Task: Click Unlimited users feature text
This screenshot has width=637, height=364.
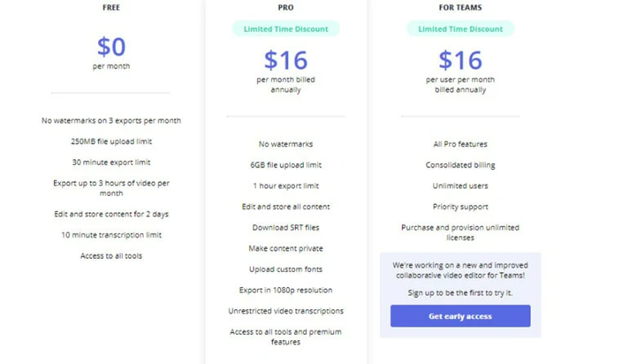Action: click(461, 186)
